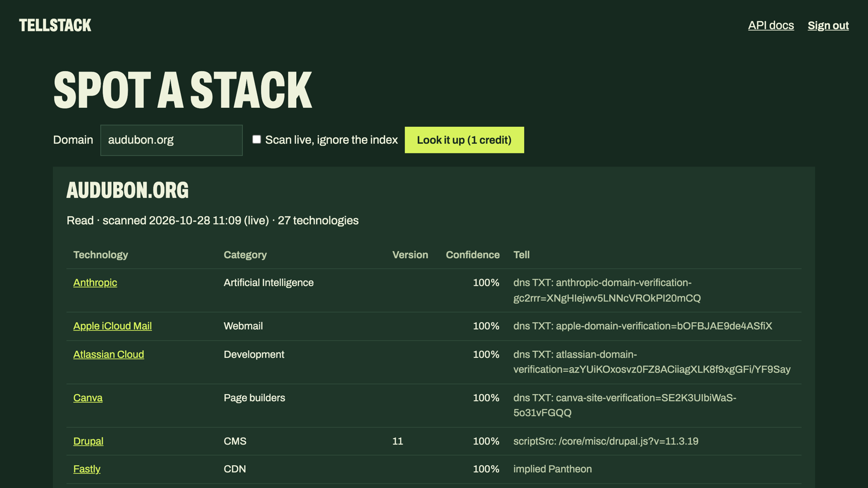Viewport: 868px width, 488px height.
Task: Click the Artificial Intelligence category cell
Action: tap(269, 282)
